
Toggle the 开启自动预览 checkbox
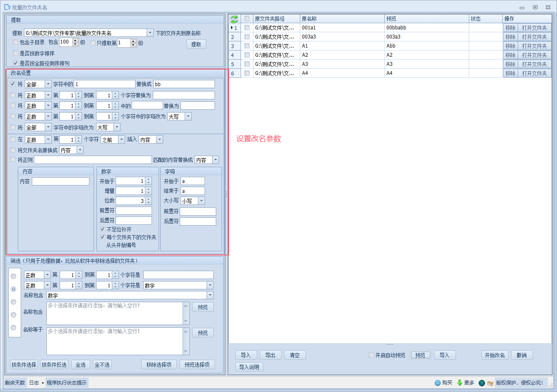(x=371, y=355)
